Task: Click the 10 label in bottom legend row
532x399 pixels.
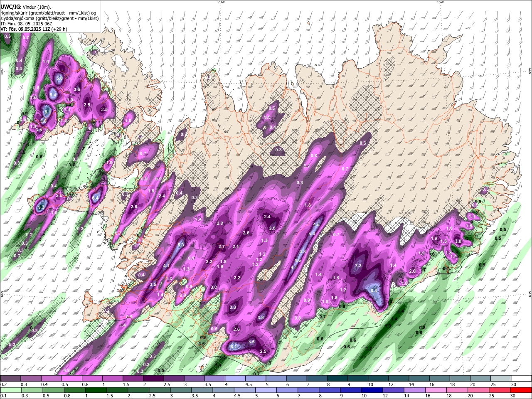Action: (364, 396)
